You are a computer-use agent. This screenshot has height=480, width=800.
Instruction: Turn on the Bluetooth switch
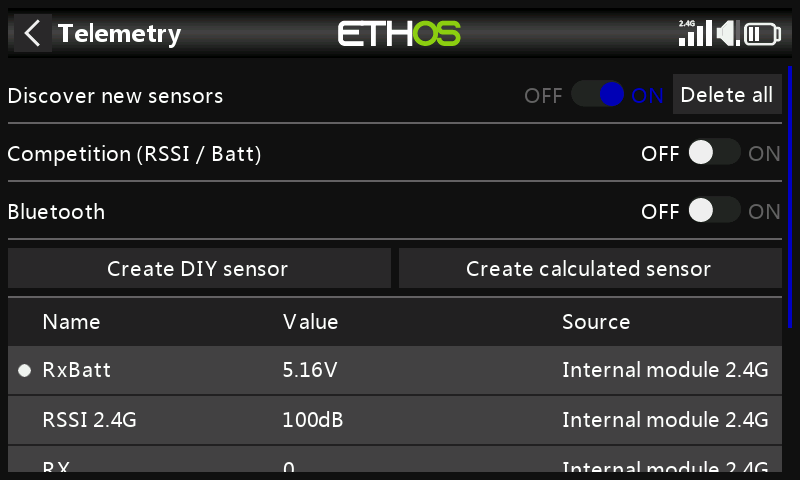(x=714, y=211)
